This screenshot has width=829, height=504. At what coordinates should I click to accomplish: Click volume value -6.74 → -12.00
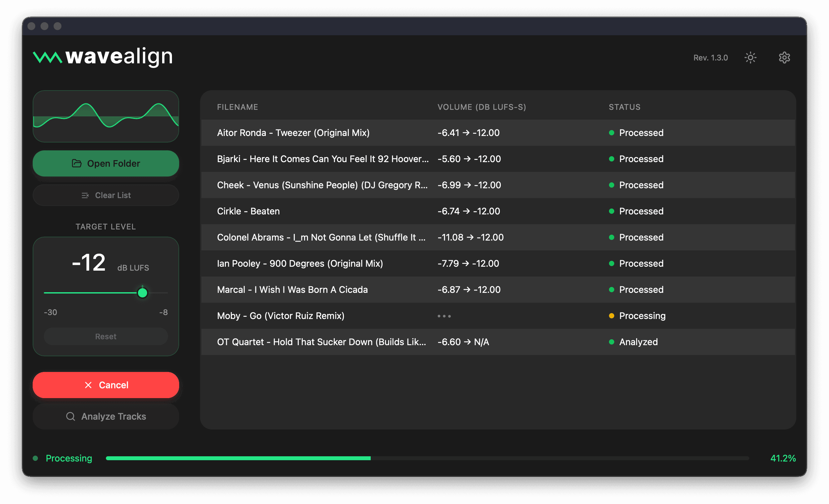point(469,211)
